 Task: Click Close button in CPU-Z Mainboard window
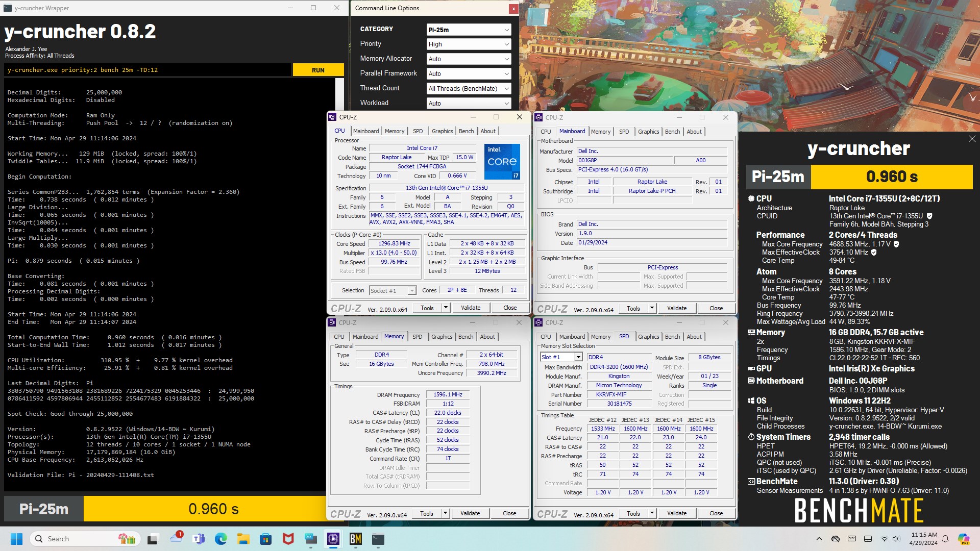coord(716,308)
